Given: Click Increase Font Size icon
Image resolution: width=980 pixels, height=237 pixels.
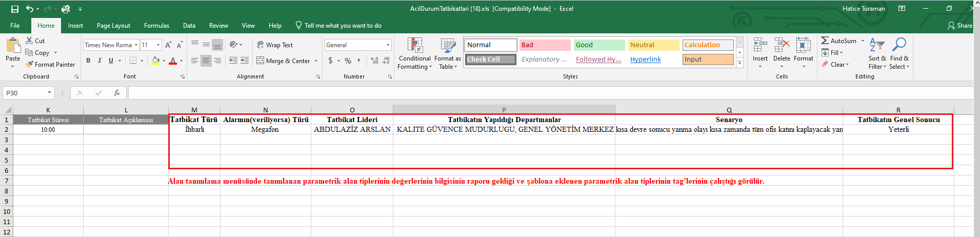Looking at the screenshot, I should (x=168, y=45).
